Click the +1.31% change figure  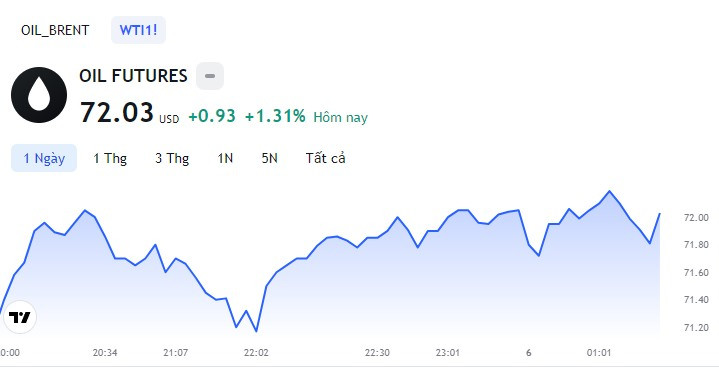(x=275, y=116)
